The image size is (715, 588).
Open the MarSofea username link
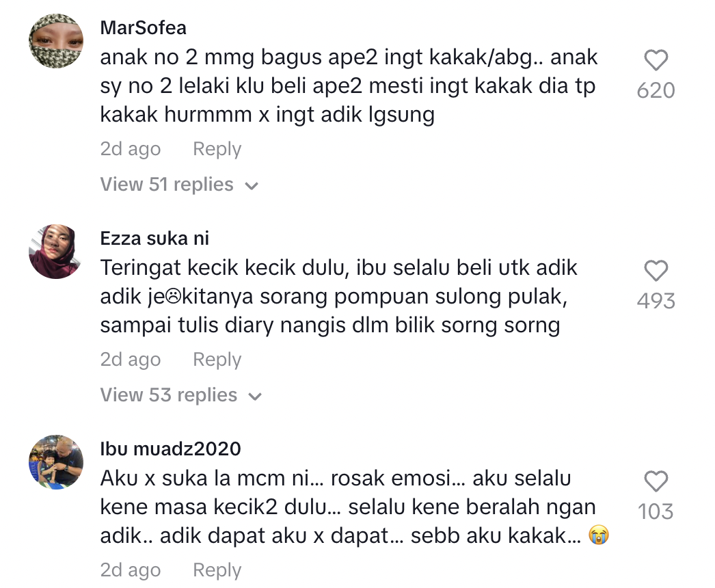click(x=143, y=28)
